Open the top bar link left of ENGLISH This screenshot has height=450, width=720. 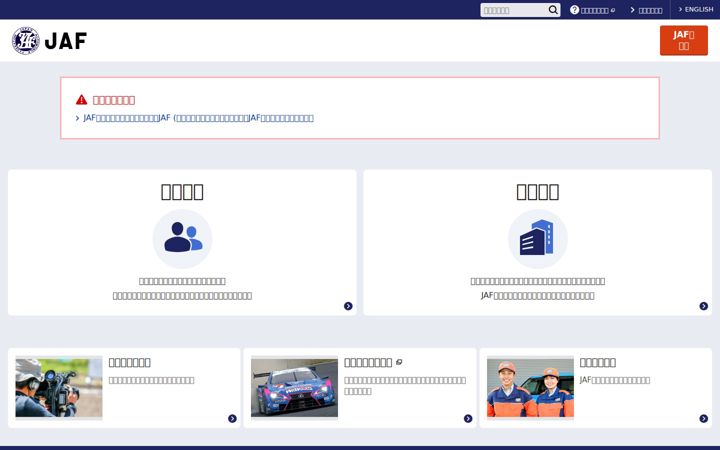[647, 10]
